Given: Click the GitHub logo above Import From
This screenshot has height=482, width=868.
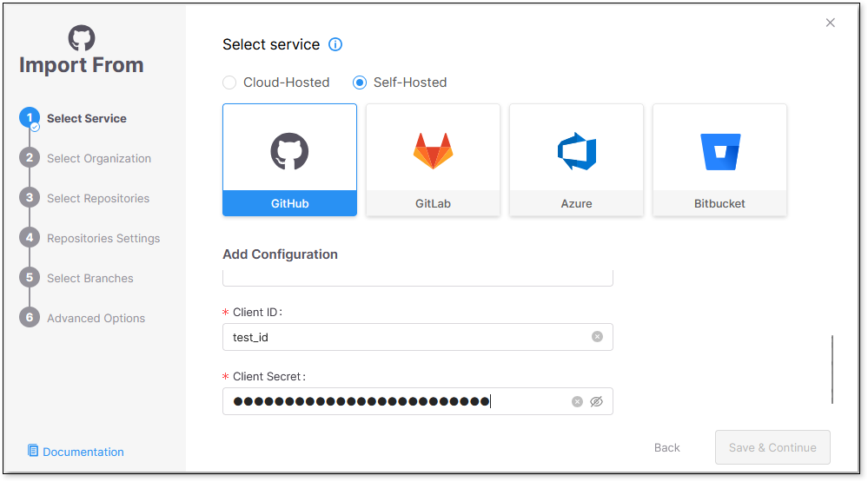Looking at the screenshot, I should [82, 37].
